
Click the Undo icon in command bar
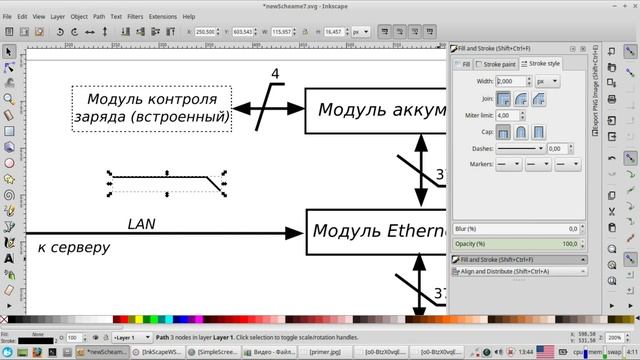611,158
